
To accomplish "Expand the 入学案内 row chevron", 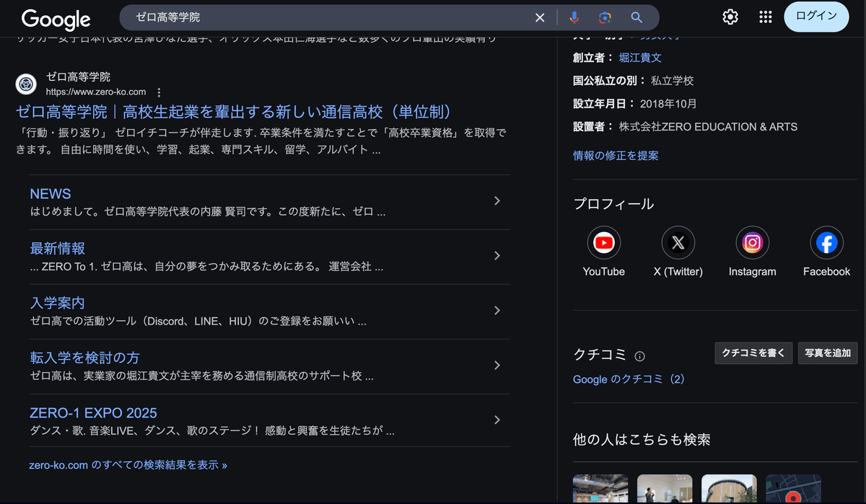I will pos(497,311).
